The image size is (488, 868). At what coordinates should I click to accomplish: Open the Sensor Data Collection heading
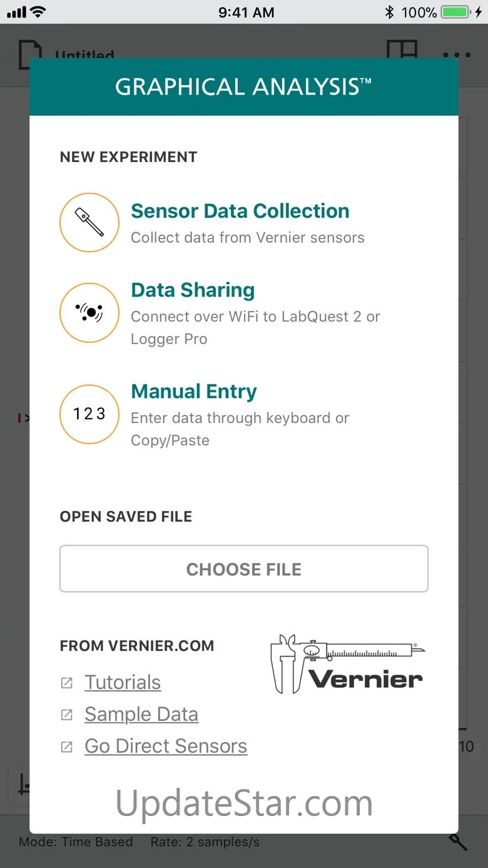point(240,211)
